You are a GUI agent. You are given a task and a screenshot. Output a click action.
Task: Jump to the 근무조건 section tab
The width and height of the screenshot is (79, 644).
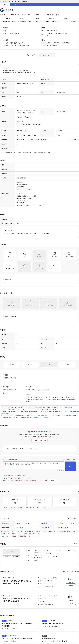click(22, 19)
